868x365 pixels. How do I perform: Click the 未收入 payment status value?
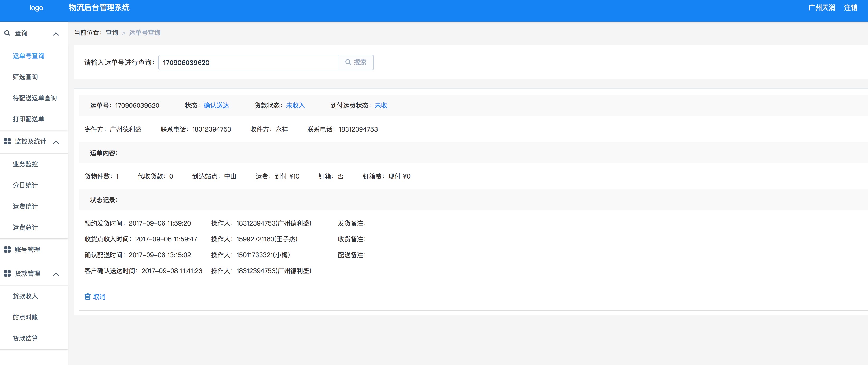295,105
